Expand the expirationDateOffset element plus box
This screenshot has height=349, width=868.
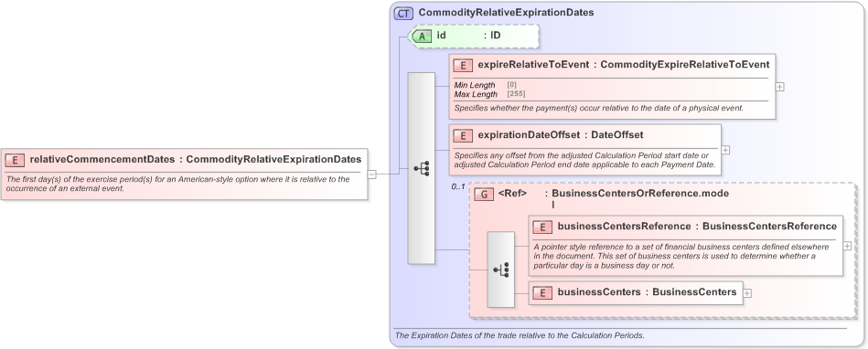pyautogui.click(x=725, y=150)
